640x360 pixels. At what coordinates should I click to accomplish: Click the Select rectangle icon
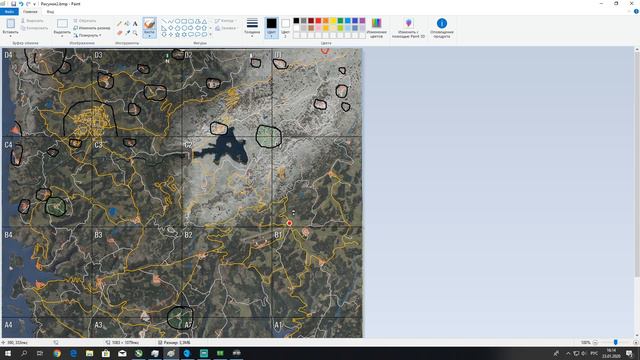click(x=62, y=24)
